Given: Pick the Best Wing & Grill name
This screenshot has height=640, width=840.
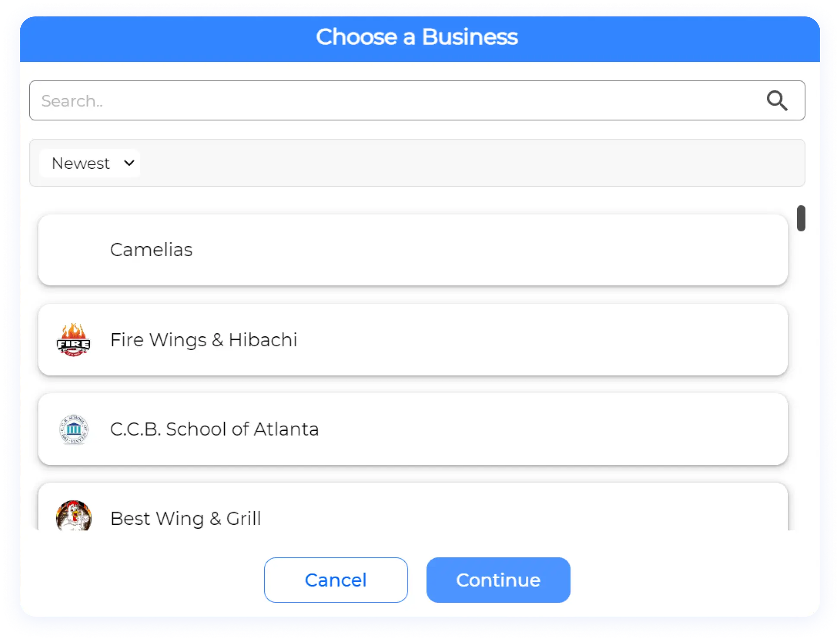Looking at the screenshot, I should pos(185,518).
